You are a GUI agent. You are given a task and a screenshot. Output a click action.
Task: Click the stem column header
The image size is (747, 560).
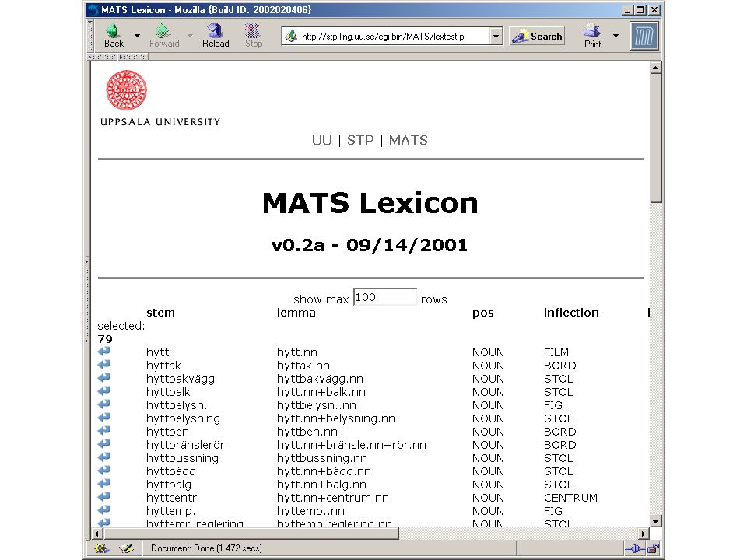click(160, 313)
